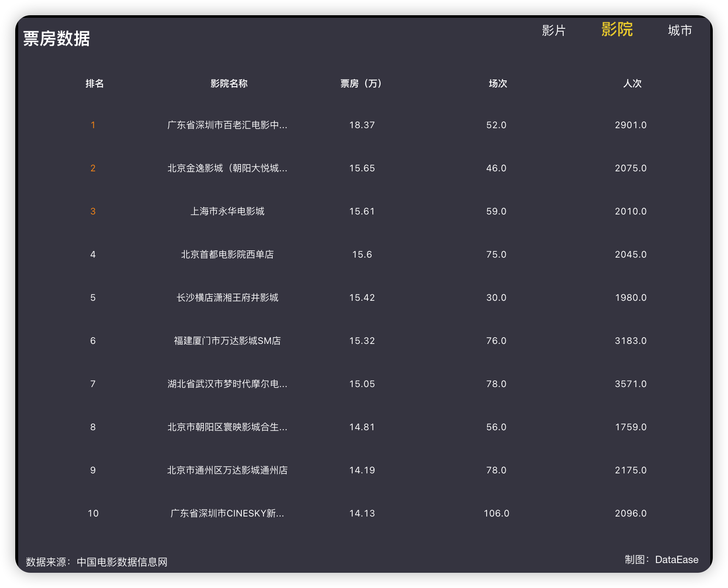Select box office value 15.05
The height and width of the screenshot is (588, 728).
pos(362,384)
